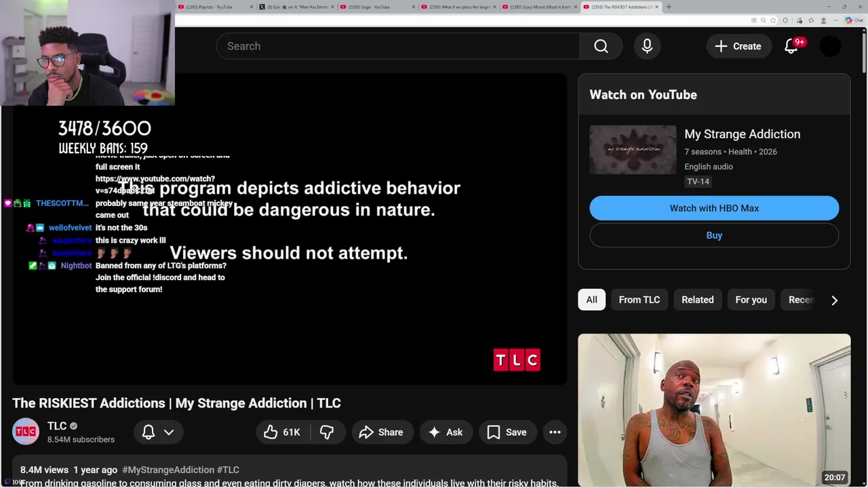Image resolution: width=868 pixels, height=488 pixels.
Task: Open recommended video with 20:07 duration
Action: tap(714, 409)
